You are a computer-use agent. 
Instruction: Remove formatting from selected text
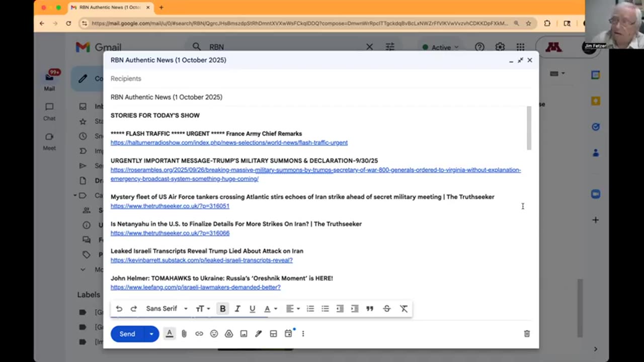404,309
